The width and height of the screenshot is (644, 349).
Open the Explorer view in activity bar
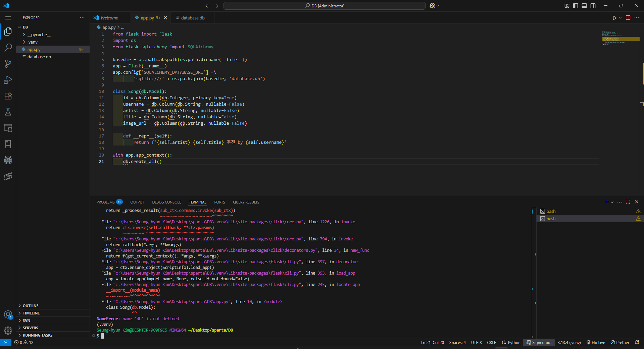click(x=8, y=32)
